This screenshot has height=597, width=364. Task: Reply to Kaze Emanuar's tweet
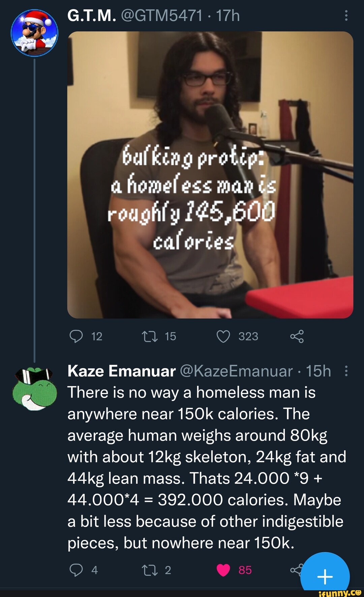click(x=76, y=570)
